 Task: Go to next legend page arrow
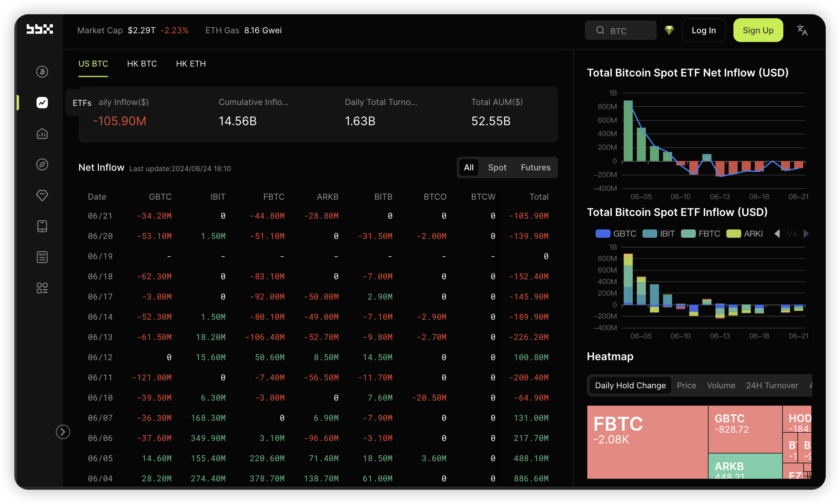pos(806,234)
